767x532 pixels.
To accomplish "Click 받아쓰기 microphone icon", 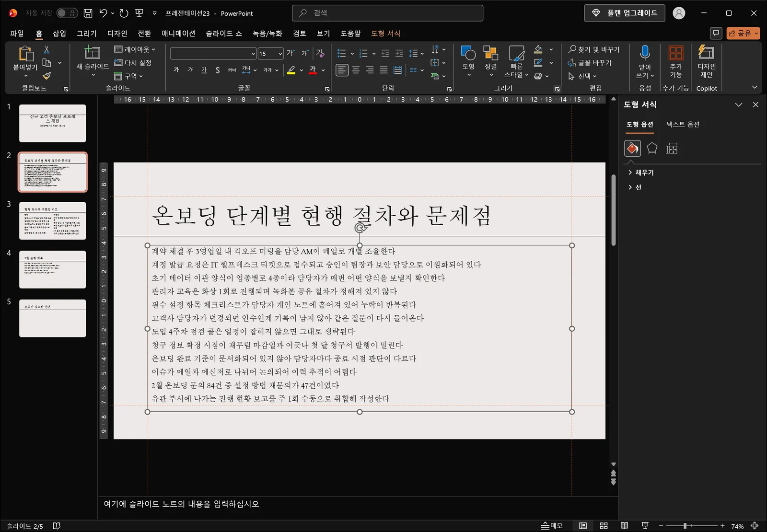I will tap(645, 52).
